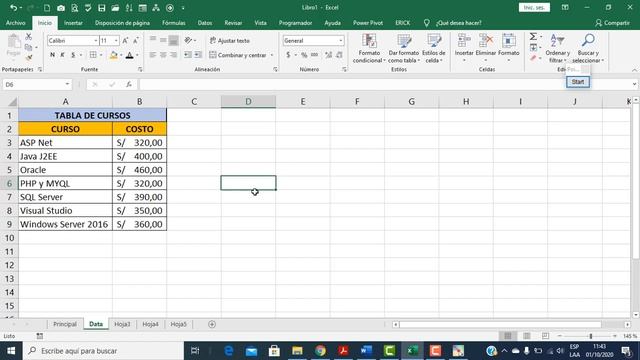Open Buscar y seleccionar
The width and height of the screenshot is (640, 360).
click(588, 48)
